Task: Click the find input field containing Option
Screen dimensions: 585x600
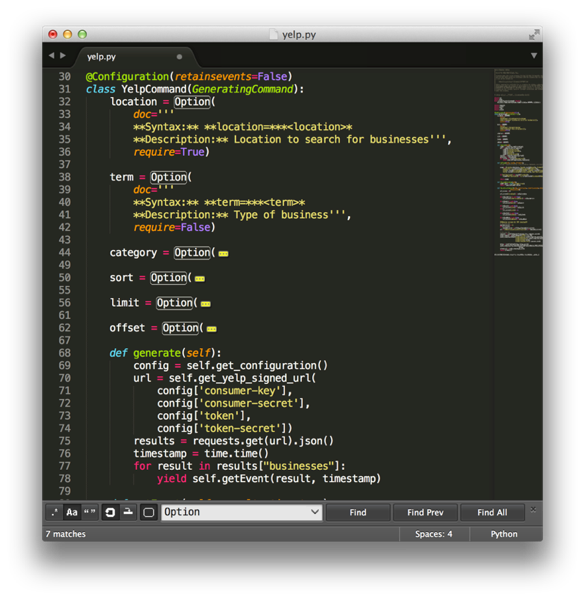Action: pyautogui.click(x=241, y=512)
